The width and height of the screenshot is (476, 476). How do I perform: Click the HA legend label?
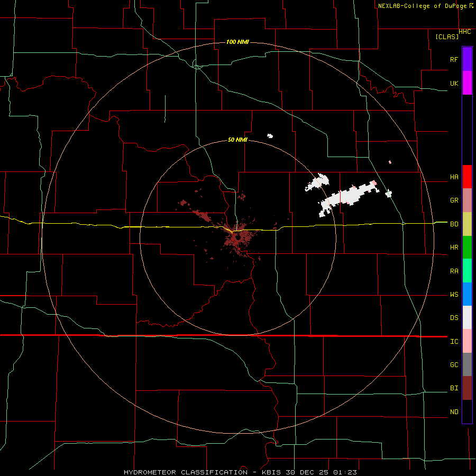pos(454,177)
